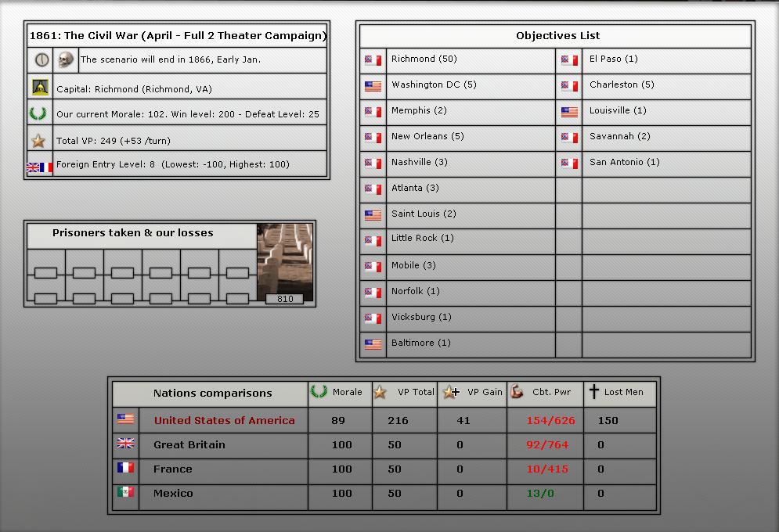Click the laurel wreath beside Our current Morale
779x532 pixels.
click(39, 113)
